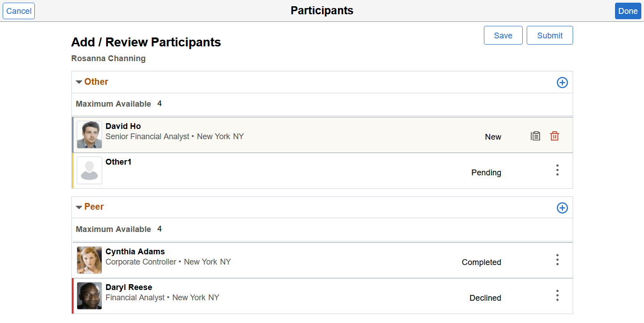Click the Declined status for Daryl Reese

click(485, 298)
